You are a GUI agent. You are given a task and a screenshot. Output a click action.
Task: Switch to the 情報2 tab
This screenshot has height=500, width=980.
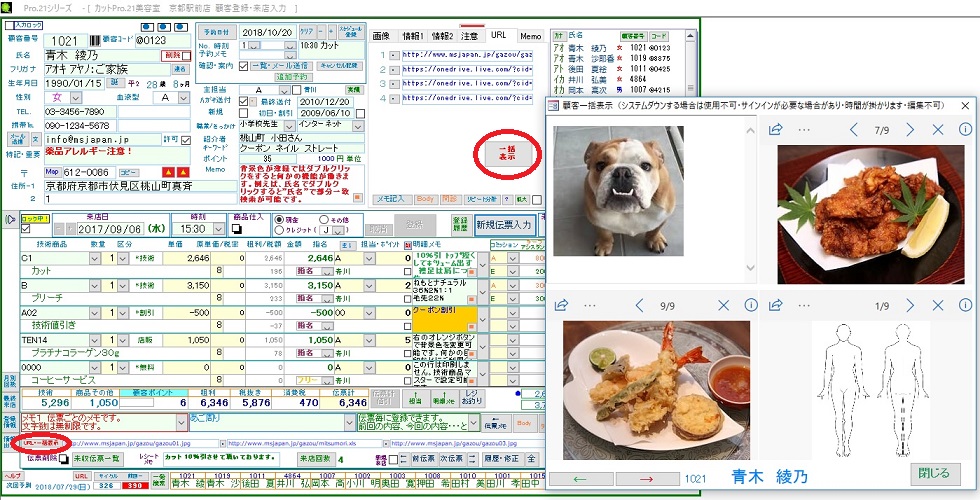[x=442, y=36]
